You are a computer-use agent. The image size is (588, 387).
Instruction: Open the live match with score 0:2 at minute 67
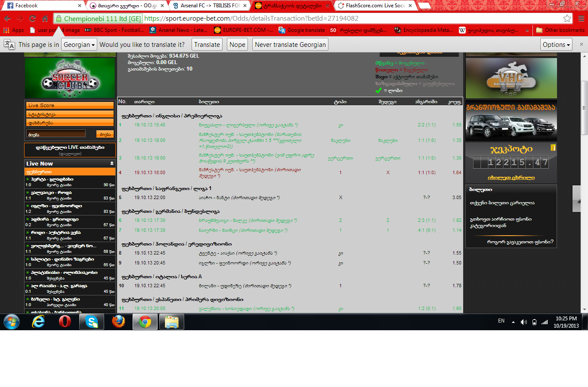click(70, 222)
